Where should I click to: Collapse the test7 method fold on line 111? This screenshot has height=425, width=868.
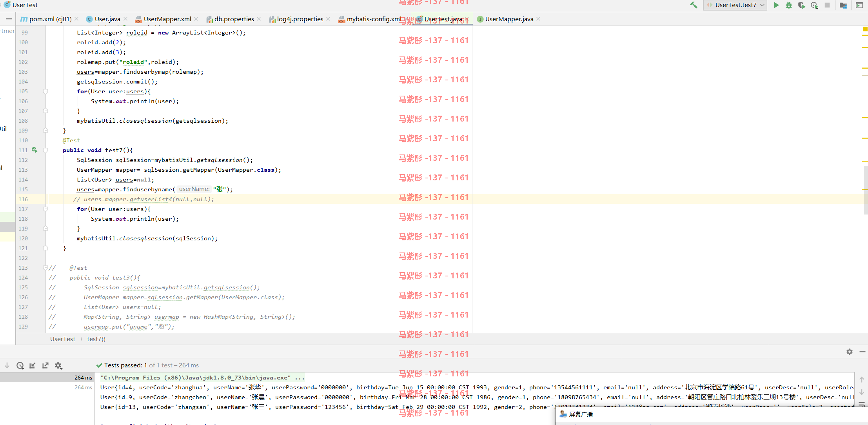tap(45, 150)
